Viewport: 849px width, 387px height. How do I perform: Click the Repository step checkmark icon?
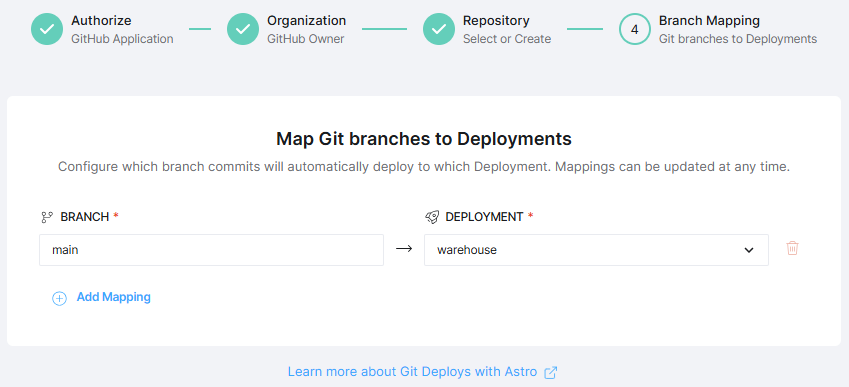[x=439, y=29]
